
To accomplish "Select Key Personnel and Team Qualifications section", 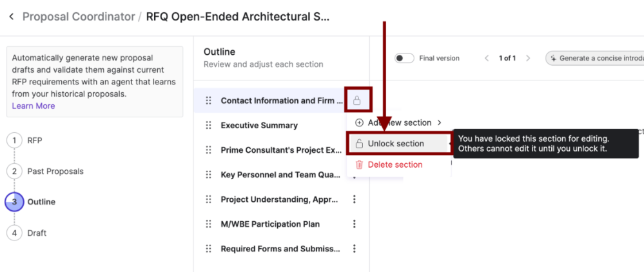I will [x=280, y=175].
